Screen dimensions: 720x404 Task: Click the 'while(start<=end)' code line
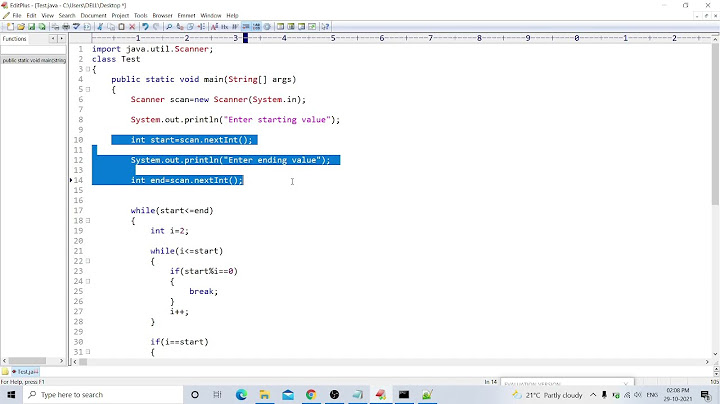(x=172, y=211)
